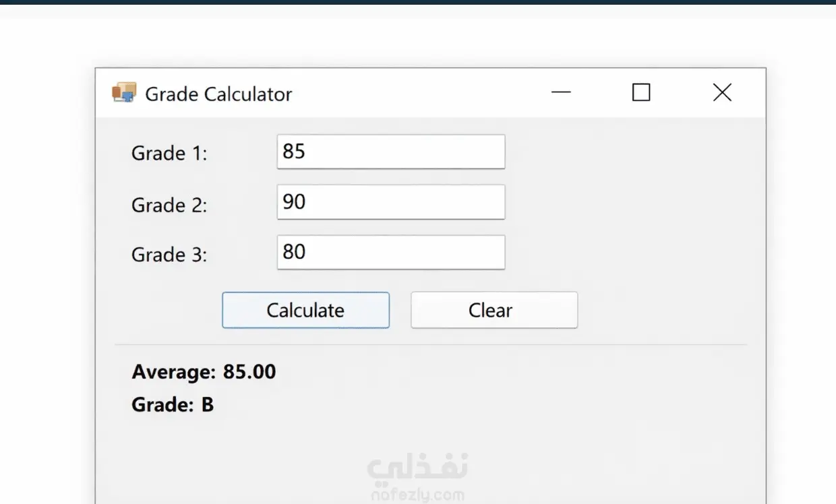Select the "Grade: B" result text
Viewport: 836px width, 504px height.
coord(173,405)
